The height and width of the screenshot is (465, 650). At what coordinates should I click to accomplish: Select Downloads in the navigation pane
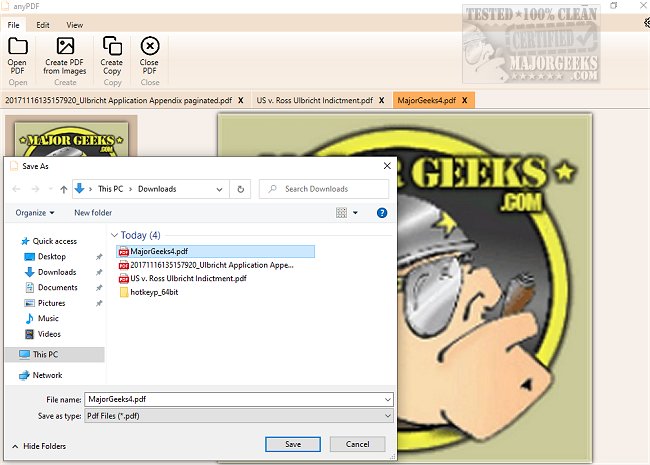[x=51, y=272]
